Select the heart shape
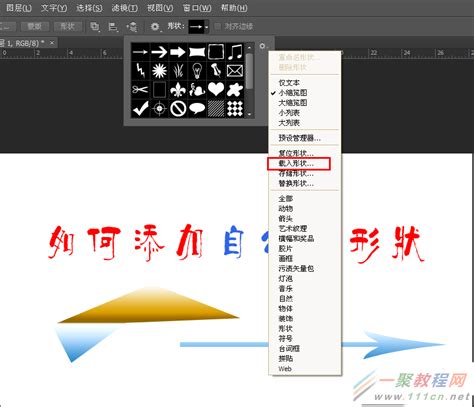 pos(216,90)
